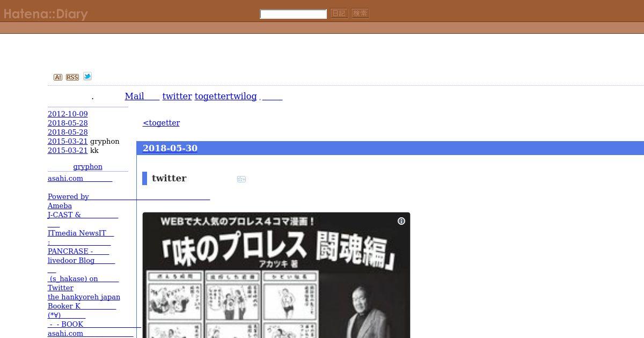The width and height of the screenshot is (644, 338).
Task: Open the Hatena antenna A! icon
Action: coord(58,77)
